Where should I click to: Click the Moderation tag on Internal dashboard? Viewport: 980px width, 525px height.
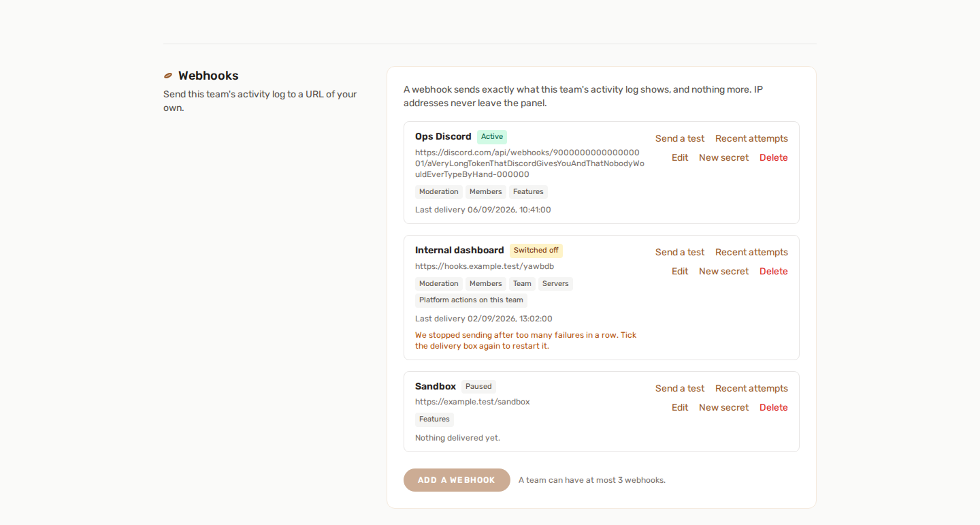(439, 284)
